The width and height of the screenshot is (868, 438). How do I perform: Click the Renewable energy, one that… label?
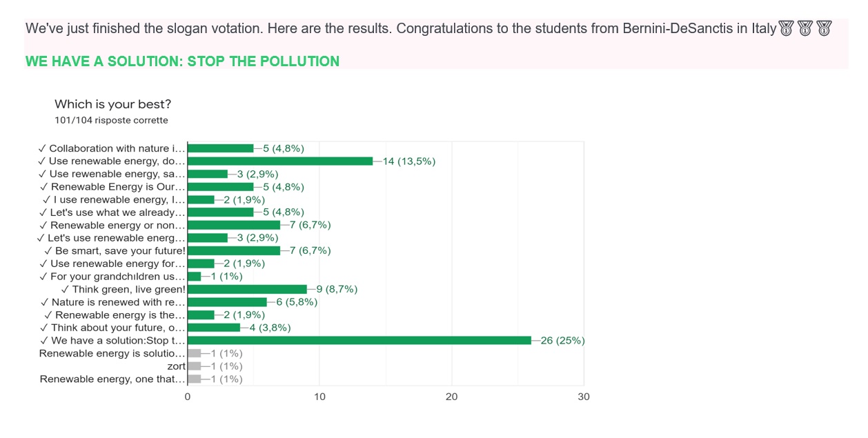tap(112, 379)
